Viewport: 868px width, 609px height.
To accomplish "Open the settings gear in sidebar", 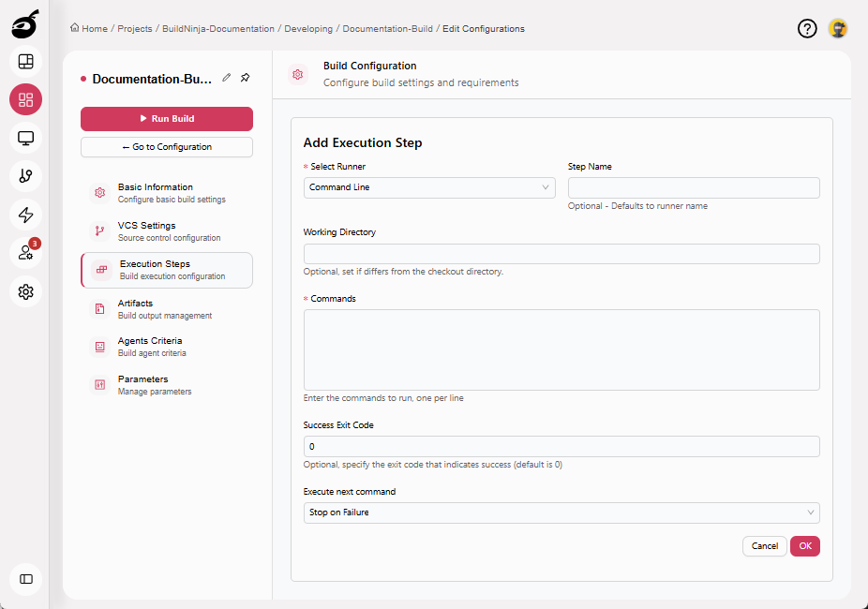I will [x=25, y=291].
